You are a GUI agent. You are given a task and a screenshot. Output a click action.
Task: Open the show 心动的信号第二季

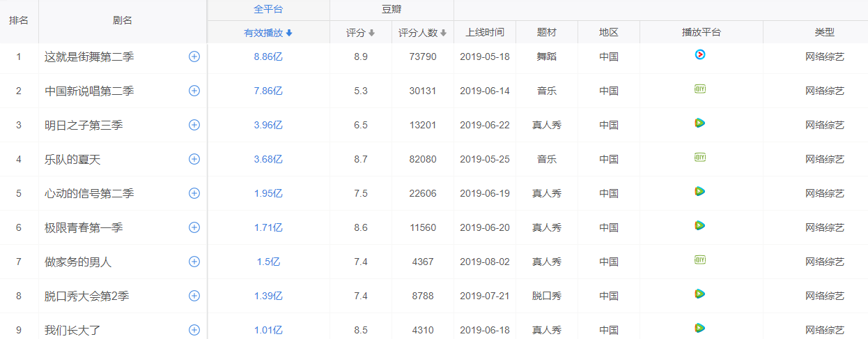89,193
